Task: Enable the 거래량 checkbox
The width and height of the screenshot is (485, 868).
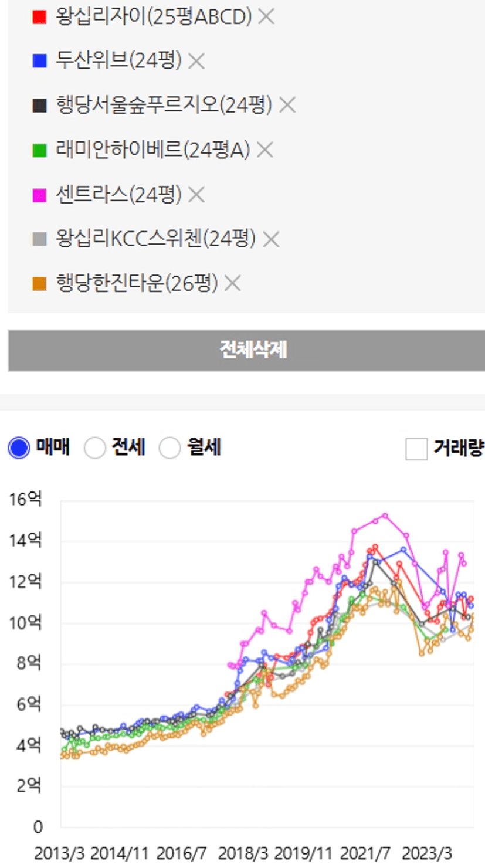Action: pos(416,450)
